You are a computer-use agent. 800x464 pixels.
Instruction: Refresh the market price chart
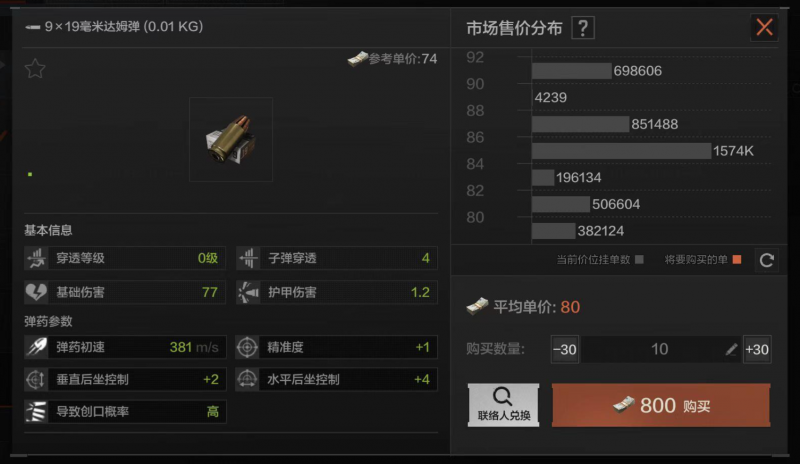click(x=766, y=260)
